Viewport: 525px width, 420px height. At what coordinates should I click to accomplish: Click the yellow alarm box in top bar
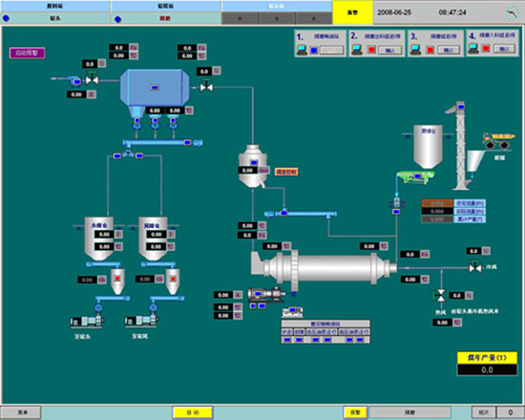point(352,12)
